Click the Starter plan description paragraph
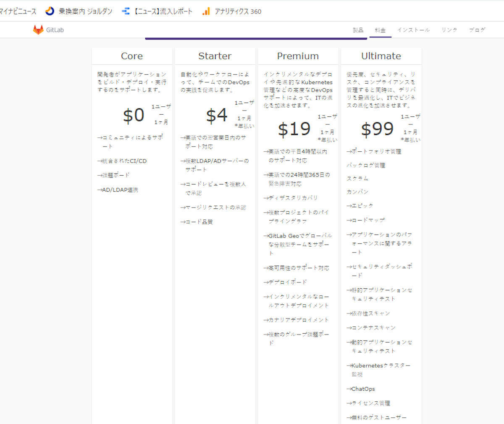 coord(215,82)
